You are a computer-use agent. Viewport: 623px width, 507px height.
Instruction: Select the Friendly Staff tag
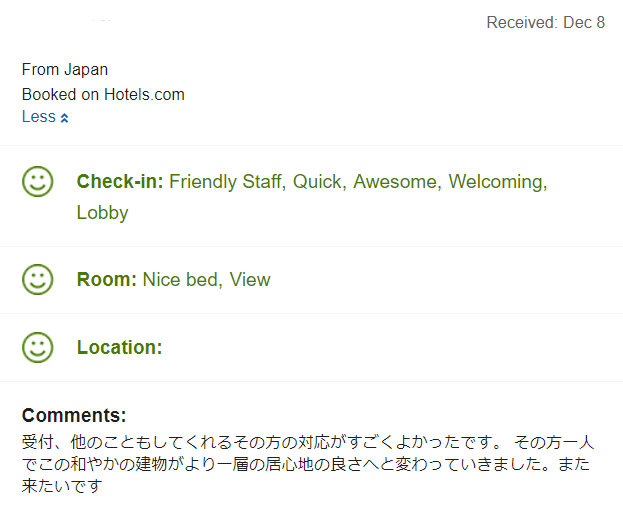(225, 182)
